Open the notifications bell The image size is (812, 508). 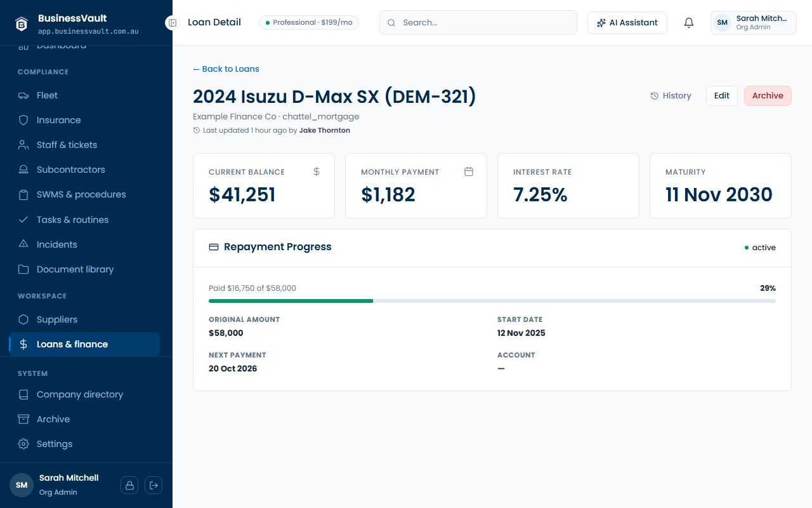pyautogui.click(x=689, y=23)
